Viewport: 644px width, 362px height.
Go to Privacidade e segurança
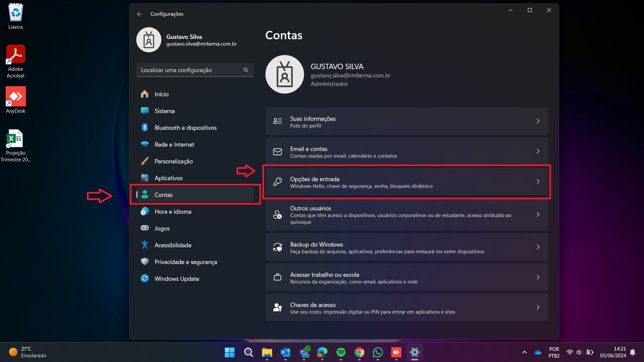pyautogui.click(x=186, y=262)
